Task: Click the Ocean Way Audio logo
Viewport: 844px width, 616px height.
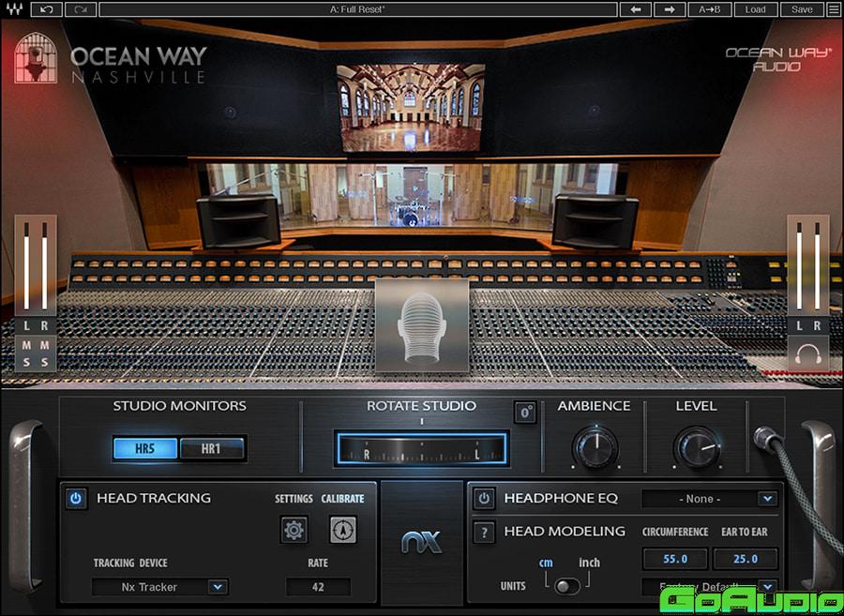Action: click(779, 59)
